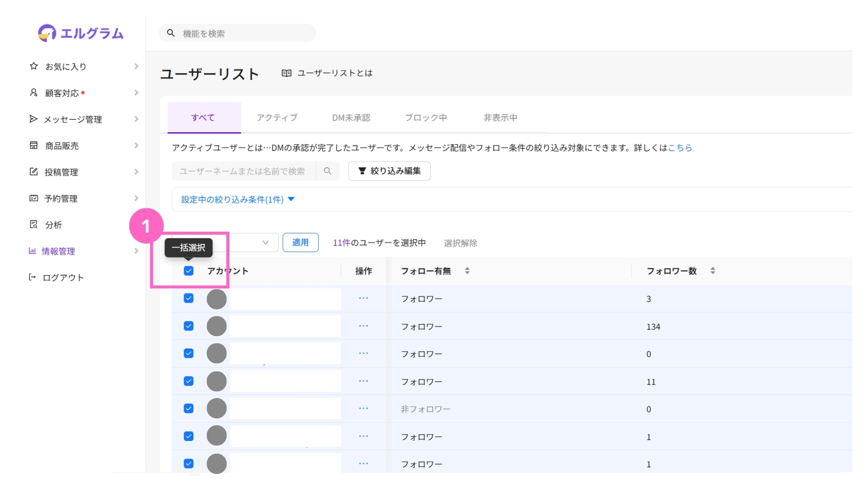
Task: Click the 商品販売 shop icon
Action: (33, 145)
